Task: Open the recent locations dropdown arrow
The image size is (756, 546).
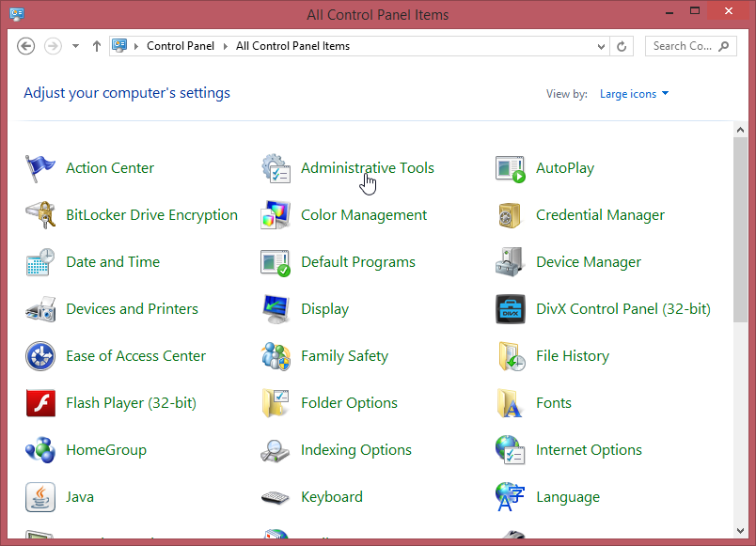Action: (76, 46)
